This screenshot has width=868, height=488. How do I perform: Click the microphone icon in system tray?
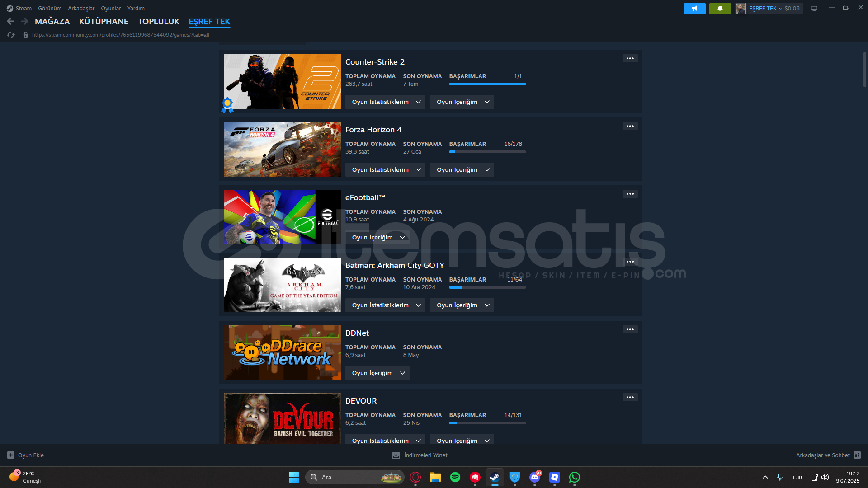(780, 477)
